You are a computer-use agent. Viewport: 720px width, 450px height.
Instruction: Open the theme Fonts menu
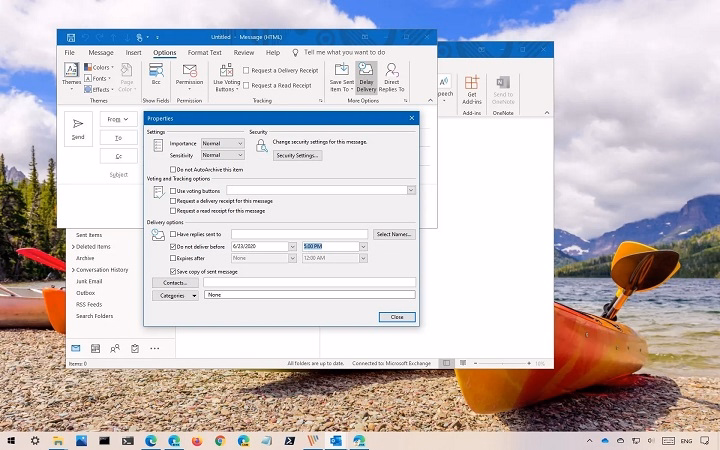[x=98, y=79]
